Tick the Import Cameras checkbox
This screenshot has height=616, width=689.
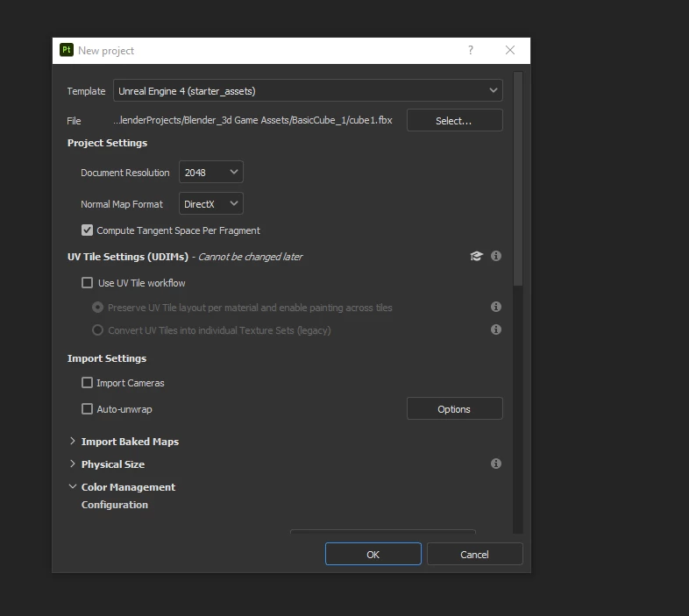tap(87, 383)
